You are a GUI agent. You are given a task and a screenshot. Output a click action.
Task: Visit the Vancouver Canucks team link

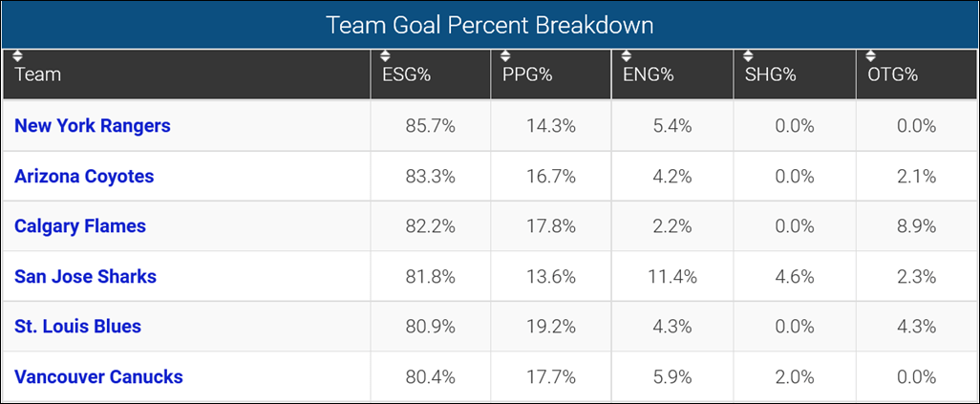(x=98, y=377)
